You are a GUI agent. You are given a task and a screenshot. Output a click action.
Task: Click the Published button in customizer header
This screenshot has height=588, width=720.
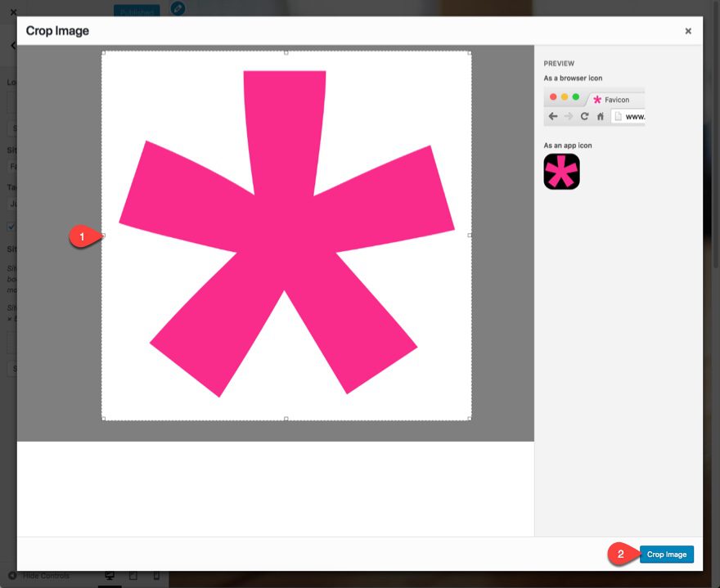(137, 11)
